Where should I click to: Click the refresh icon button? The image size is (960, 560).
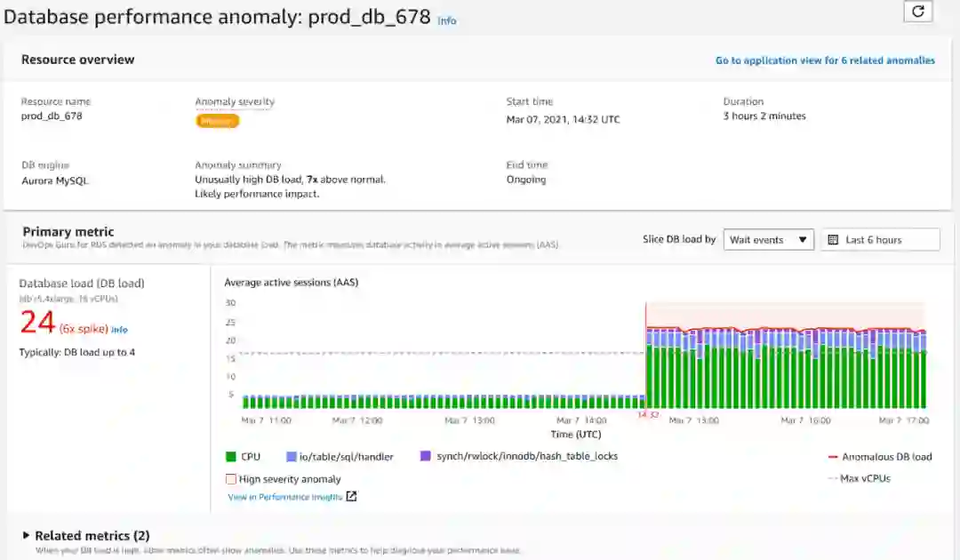[x=917, y=11]
